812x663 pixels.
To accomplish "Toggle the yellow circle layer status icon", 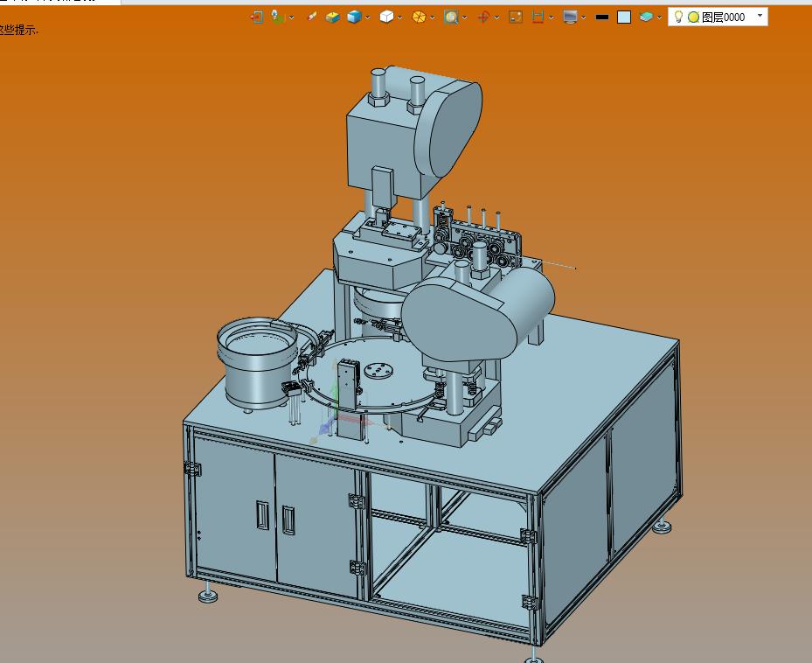I will pyautogui.click(x=693, y=17).
